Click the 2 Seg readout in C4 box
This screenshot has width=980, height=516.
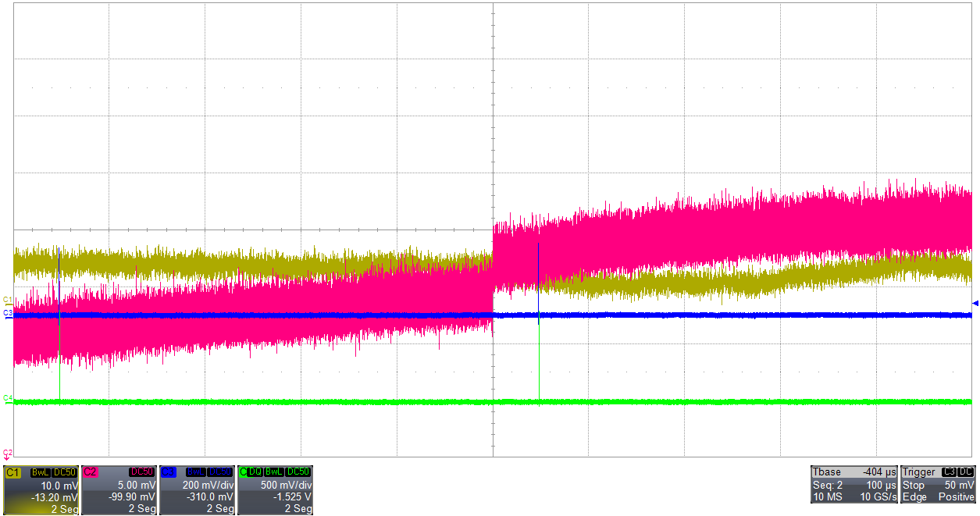[298, 509]
